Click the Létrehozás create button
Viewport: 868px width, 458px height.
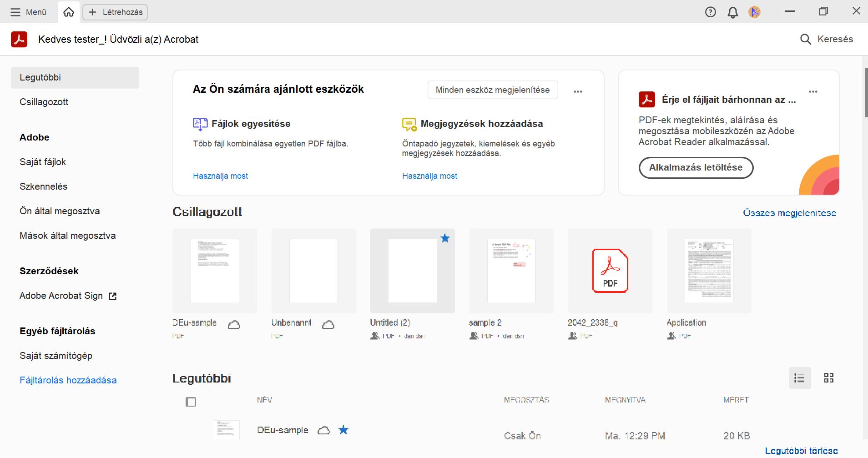(x=115, y=12)
